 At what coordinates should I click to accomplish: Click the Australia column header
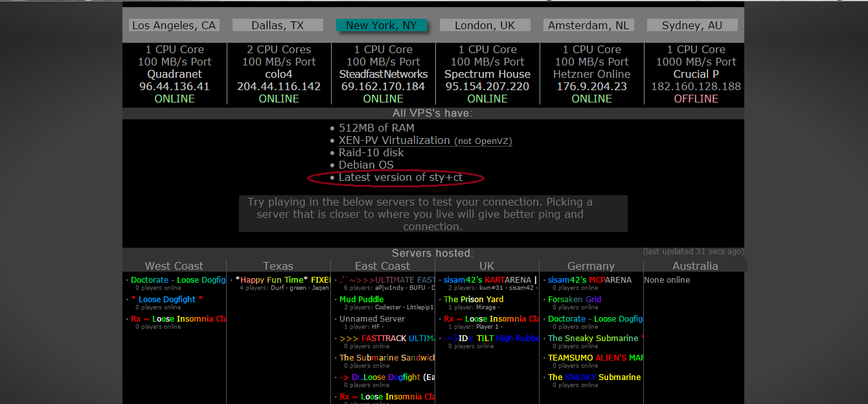[696, 266]
